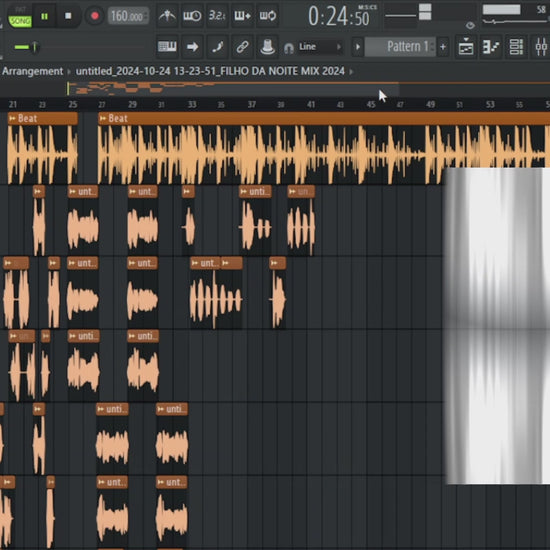Toggle the 3.2.1 countdown before recording
Image resolution: width=550 pixels, height=550 pixels.
click(217, 16)
